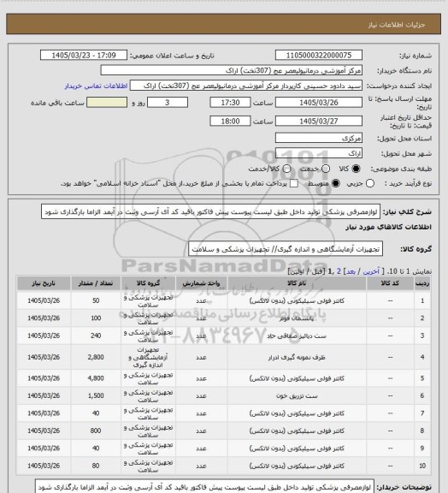Click quantity 240 in row 3
448x493 pixels.
(x=96, y=336)
